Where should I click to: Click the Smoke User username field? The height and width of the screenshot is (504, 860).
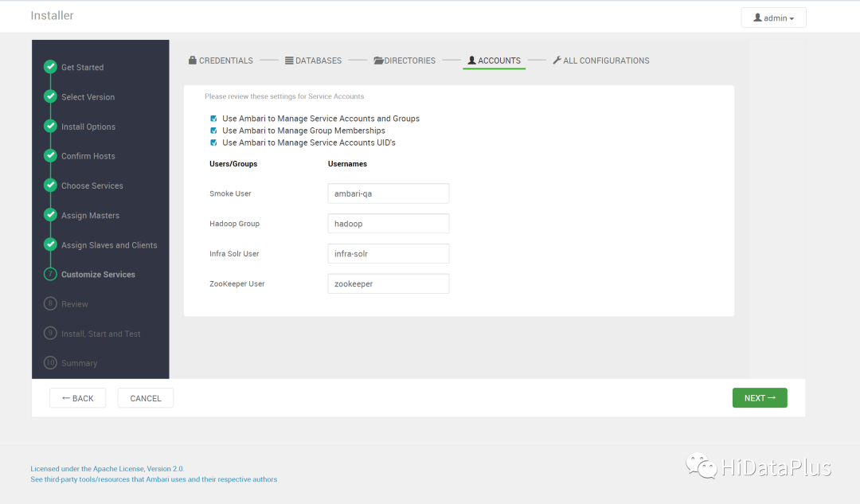tap(389, 193)
